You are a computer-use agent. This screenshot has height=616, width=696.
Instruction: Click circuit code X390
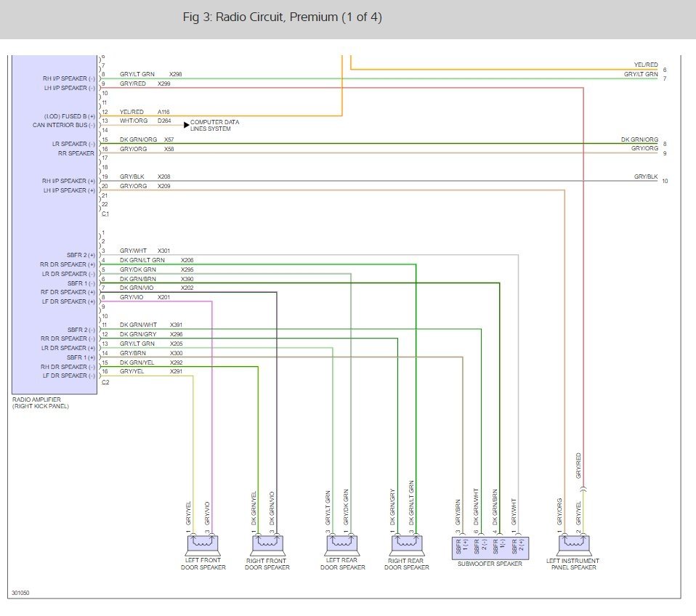point(187,279)
